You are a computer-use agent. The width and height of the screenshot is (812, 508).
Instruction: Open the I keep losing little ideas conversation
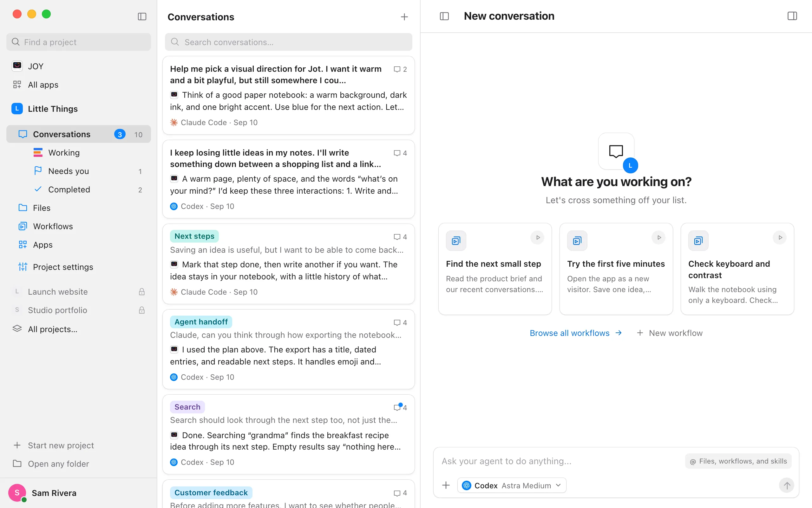[288, 179]
